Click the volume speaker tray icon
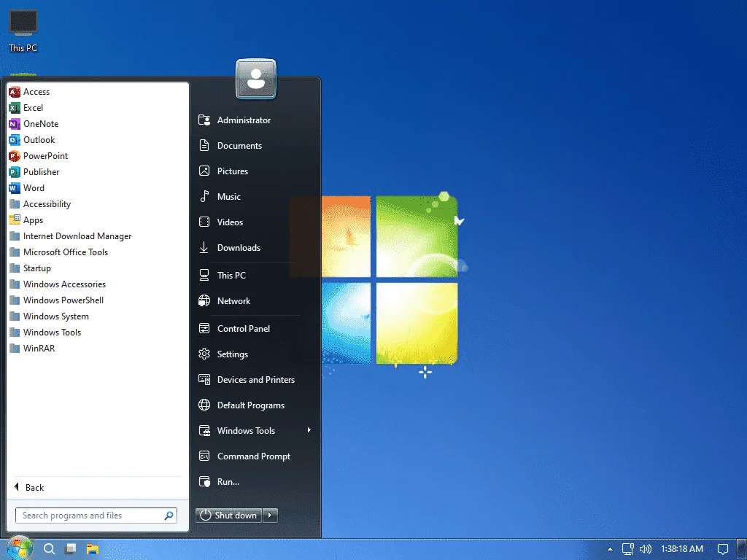This screenshot has height=560, width=747. 645,549
